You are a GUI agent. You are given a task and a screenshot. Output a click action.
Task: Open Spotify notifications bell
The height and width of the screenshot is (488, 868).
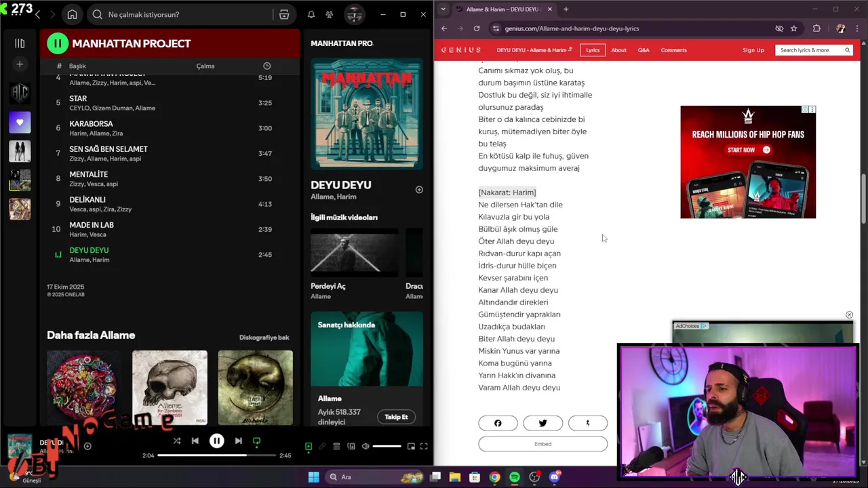pyautogui.click(x=311, y=14)
